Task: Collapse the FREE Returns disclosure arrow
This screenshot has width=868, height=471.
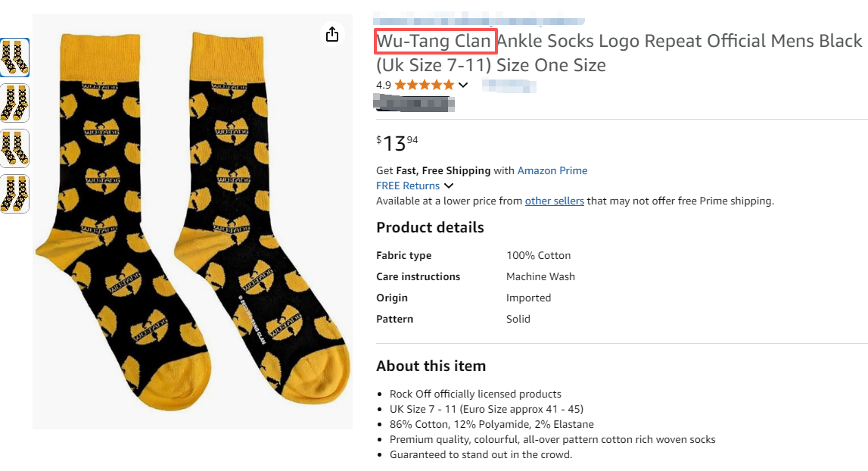Action: coord(449,186)
